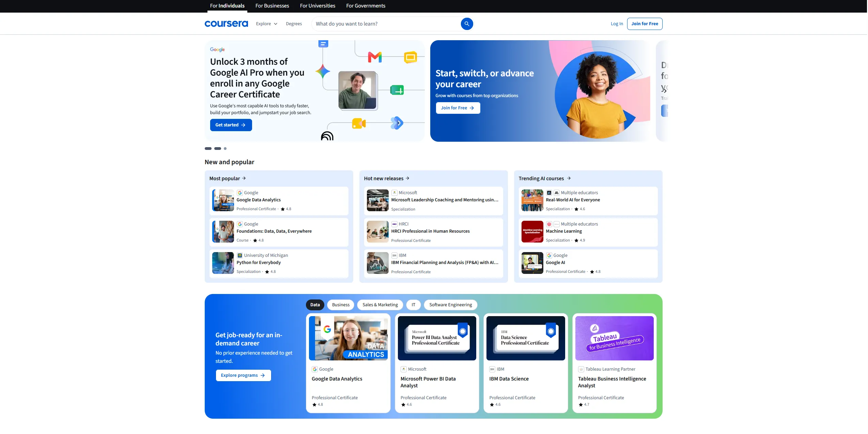Click Google logo on Google Data Analytics row

pos(240,193)
